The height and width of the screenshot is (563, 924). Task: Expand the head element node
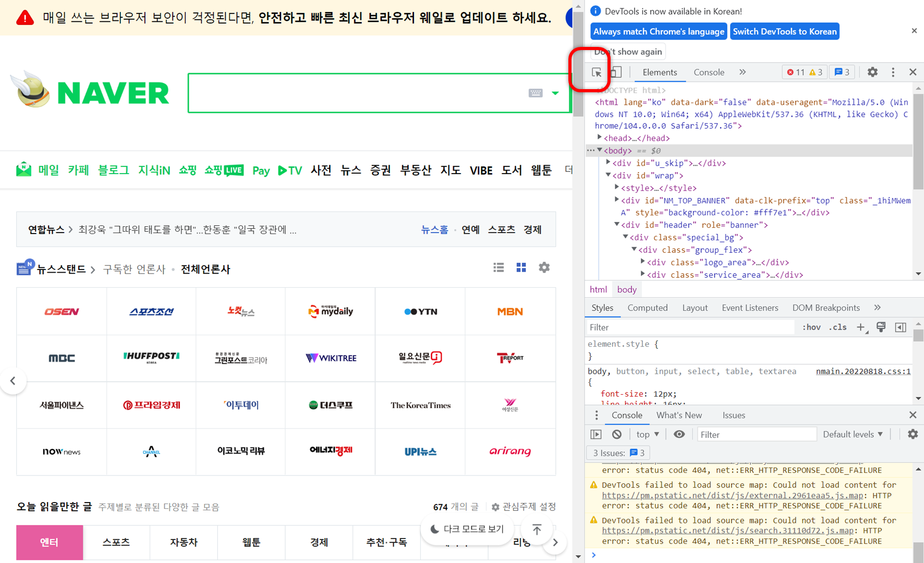(600, 138)
